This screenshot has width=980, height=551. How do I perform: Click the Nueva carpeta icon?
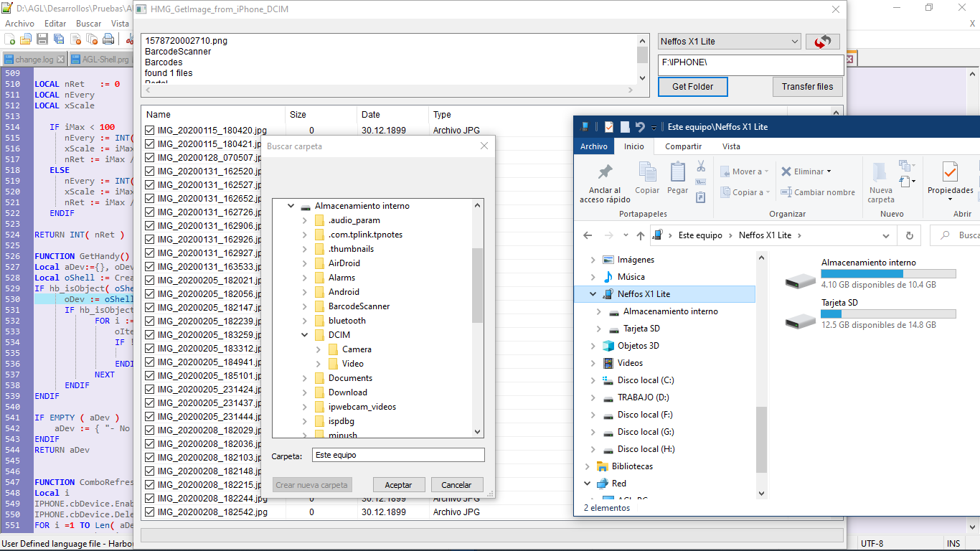coord(880,172)
